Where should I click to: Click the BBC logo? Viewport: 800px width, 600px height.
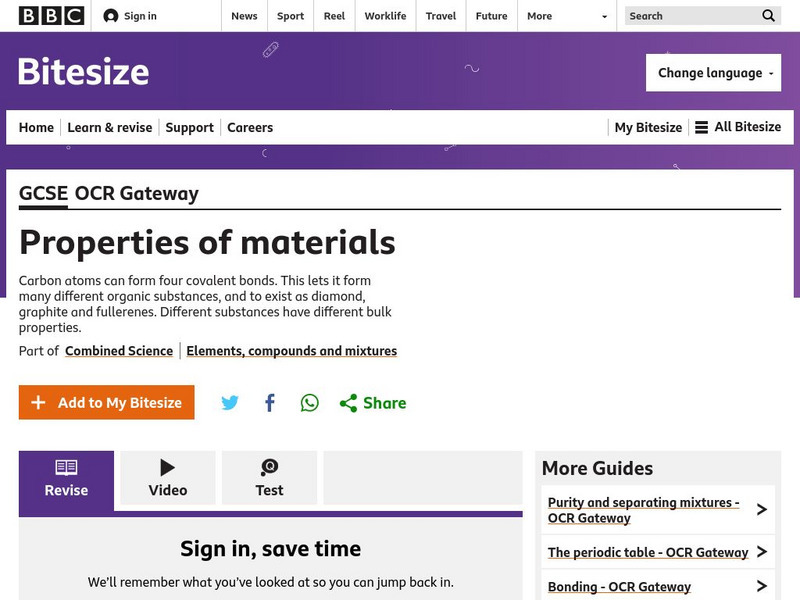tap(52, 16)
